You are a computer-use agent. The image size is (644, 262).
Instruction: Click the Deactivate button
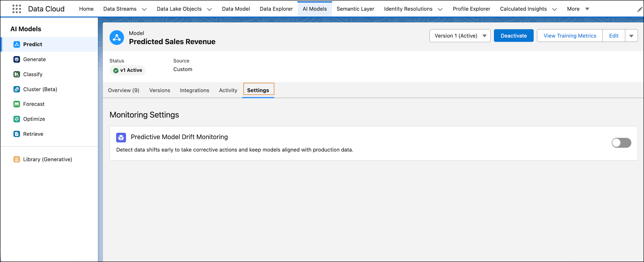513,36
